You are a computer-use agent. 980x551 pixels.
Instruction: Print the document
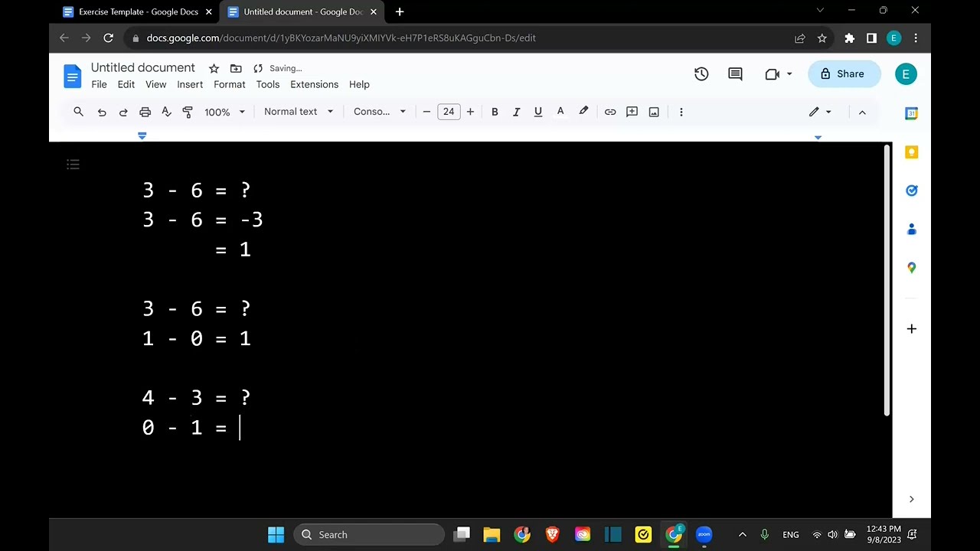[145, 112]
